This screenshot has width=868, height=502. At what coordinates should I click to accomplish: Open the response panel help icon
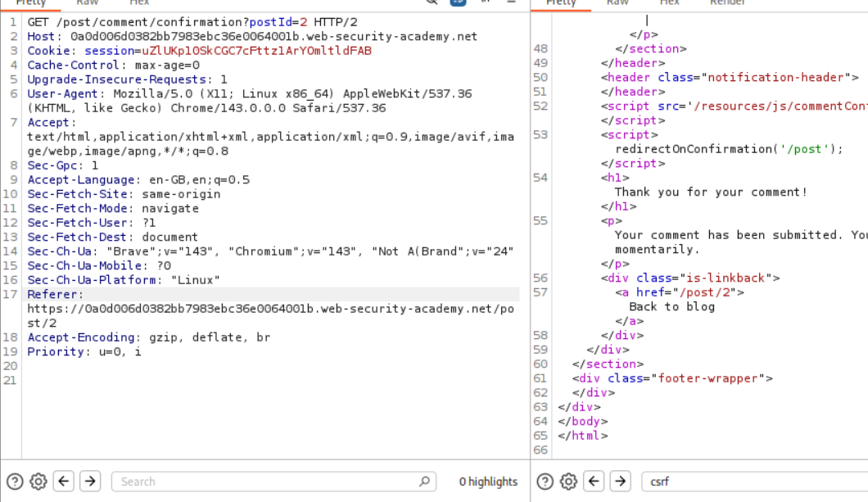point(545,482)
